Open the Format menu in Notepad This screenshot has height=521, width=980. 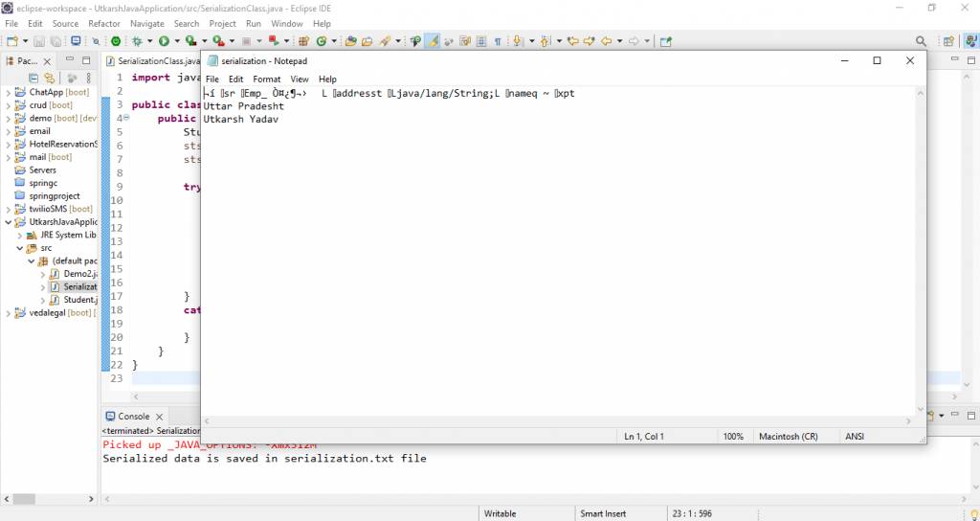pos(266,79)
